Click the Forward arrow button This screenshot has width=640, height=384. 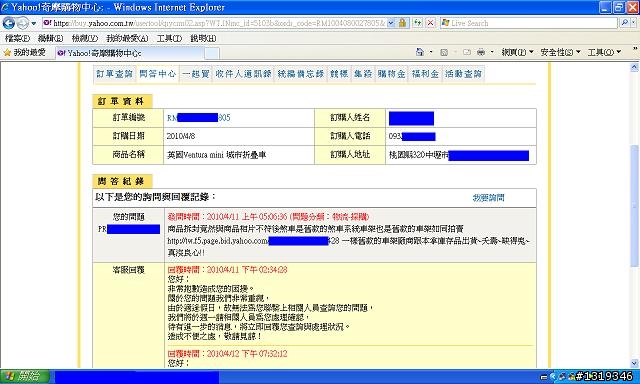(22, 23)
